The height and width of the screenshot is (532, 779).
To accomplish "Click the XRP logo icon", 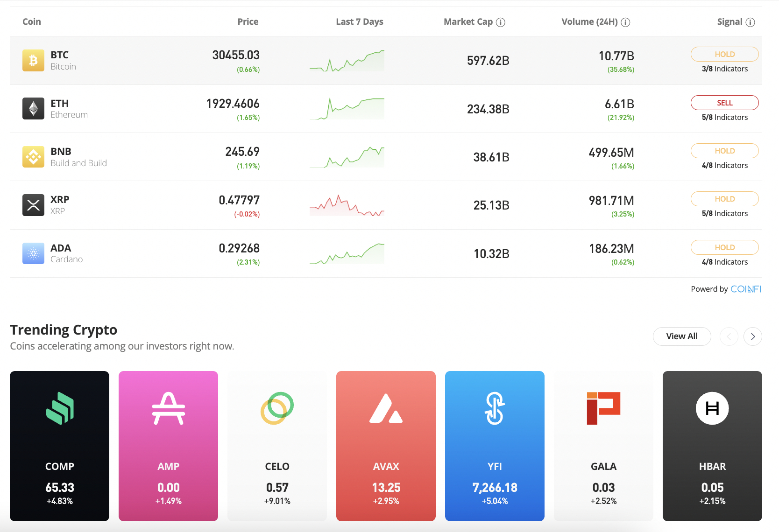I will (x=33, y=205).
